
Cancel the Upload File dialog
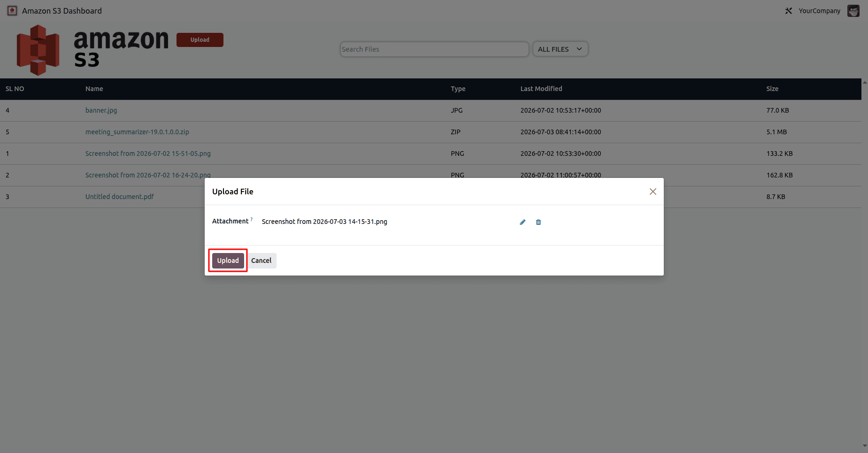tap(261, 261)
